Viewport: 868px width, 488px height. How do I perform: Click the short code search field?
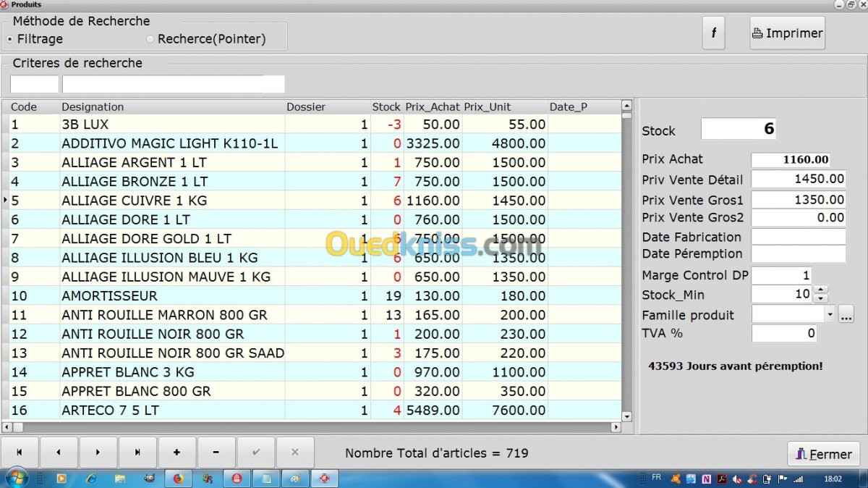[34, 84]
